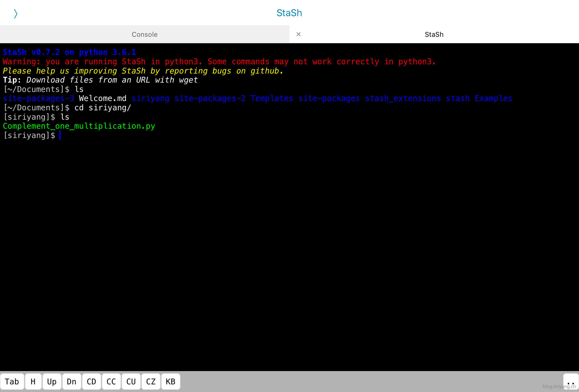This screenshot has height=392, width=579.
Task: Click Welcome.md in the ls listing
Action: click(102, 98)
